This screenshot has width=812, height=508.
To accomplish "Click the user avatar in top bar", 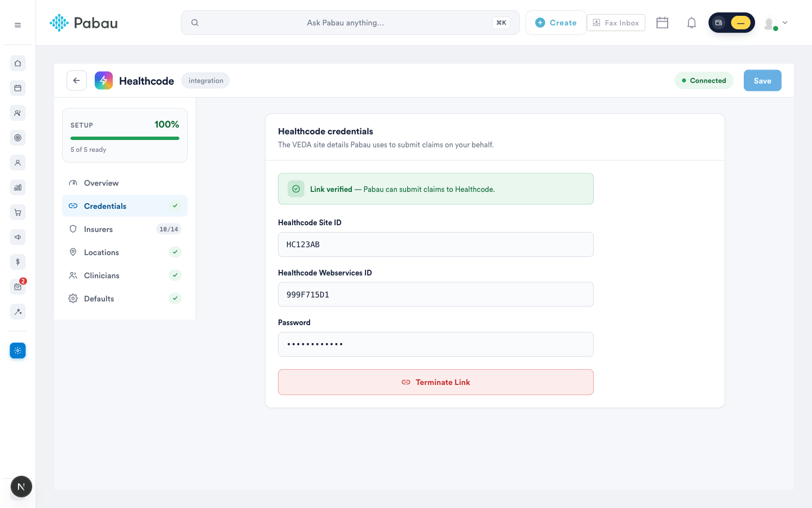I will point(770,23).
